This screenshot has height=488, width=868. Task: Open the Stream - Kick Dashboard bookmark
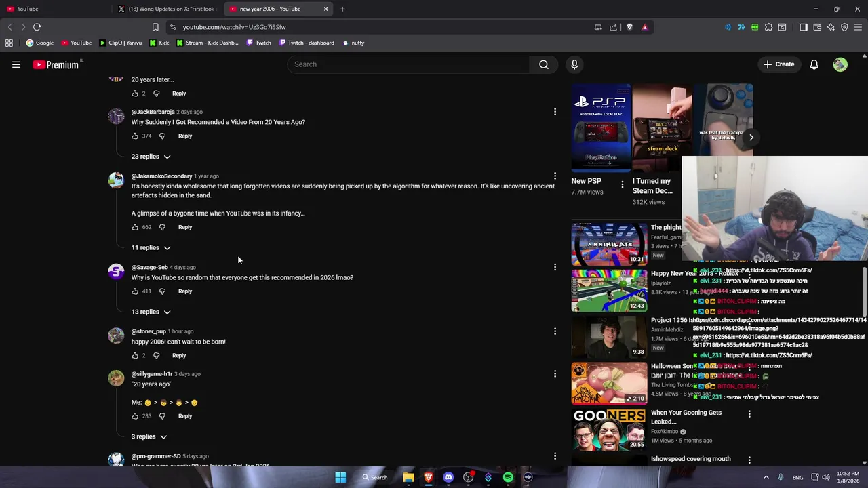click(x=208, y=43)
